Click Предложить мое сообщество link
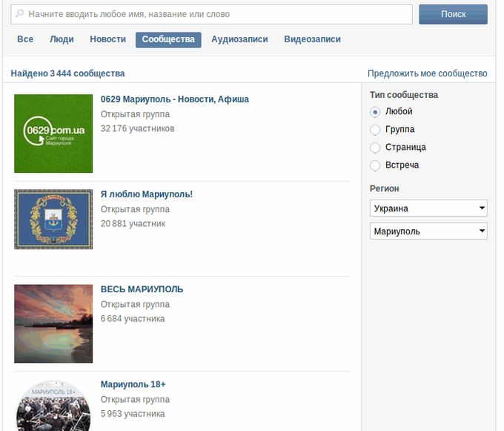The image size is (504, 431). [x=427, y=73]
